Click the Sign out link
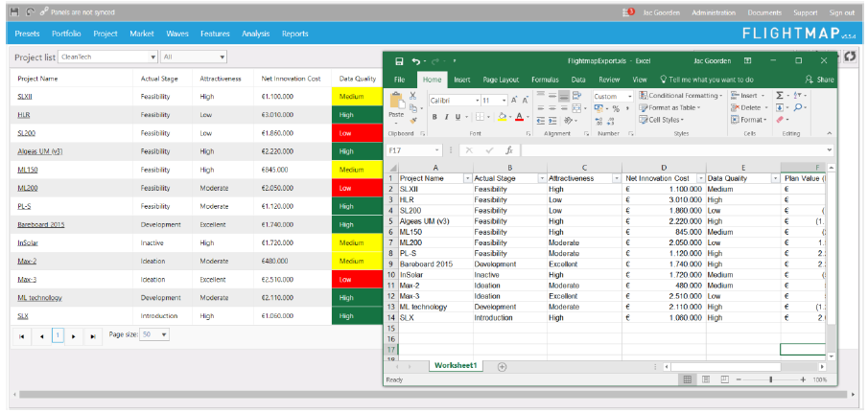The height and width of the screenshot is (413, 868). (x=842, y=12)
